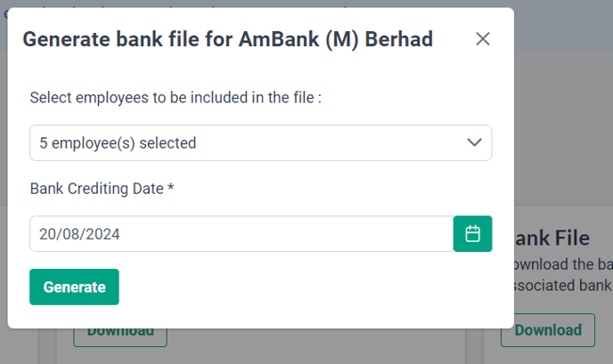
Task: Click the 'Select employees to be included' label
Action: coord(176,98)
